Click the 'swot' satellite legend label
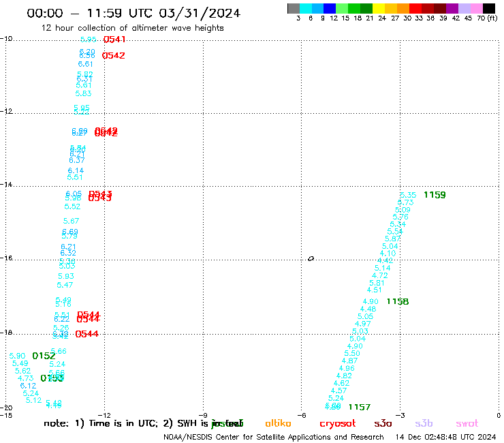Viewport: 504px width, 443px height. tap(467, 423)
